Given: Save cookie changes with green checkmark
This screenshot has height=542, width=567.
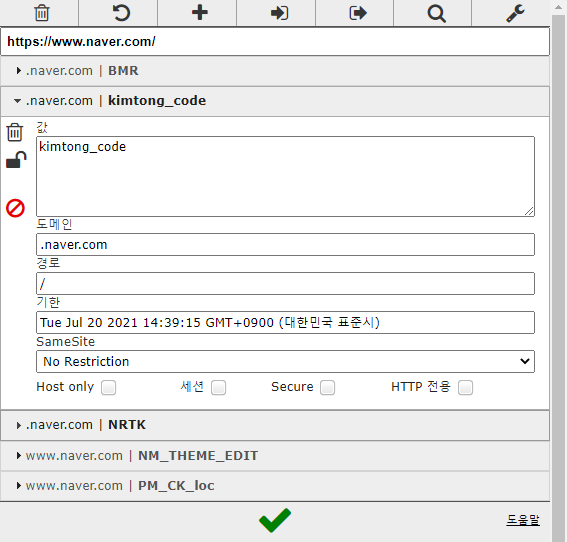Looking at the screenshot, I should point(275,520).
